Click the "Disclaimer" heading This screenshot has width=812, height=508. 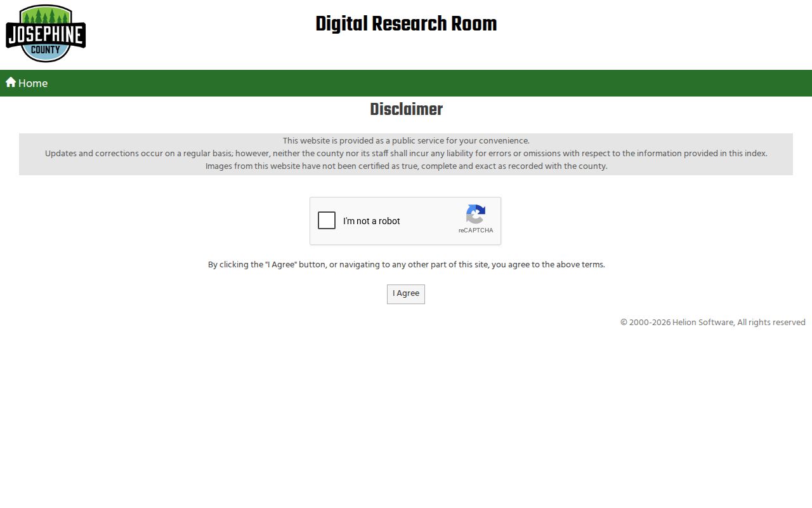click(x=406, y=109)
